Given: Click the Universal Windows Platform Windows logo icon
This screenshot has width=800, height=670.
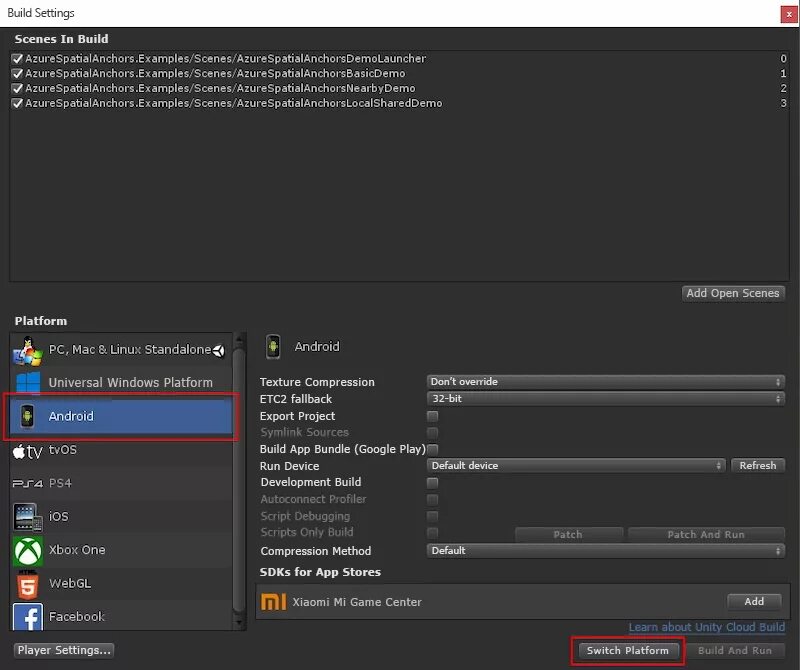Looking at the screenshot, I should [x=28, y=383].
